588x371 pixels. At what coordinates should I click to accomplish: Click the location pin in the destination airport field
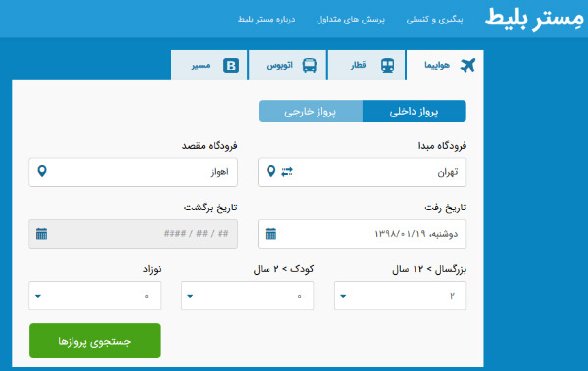(42, 171)
